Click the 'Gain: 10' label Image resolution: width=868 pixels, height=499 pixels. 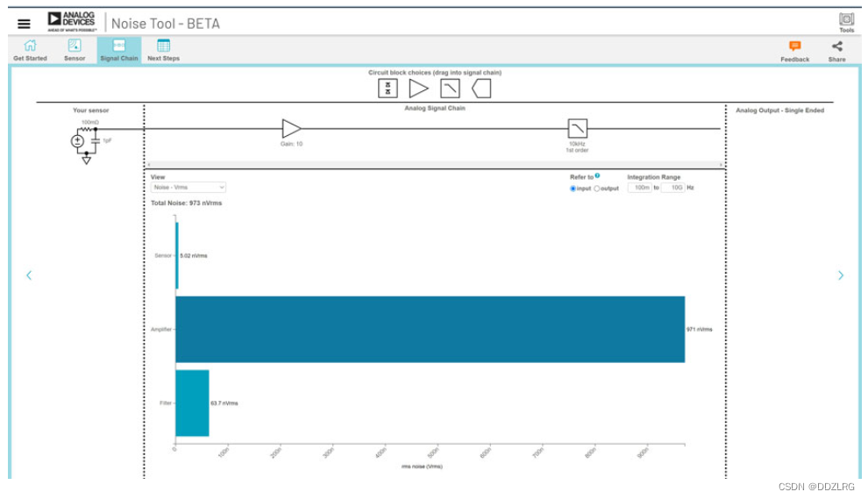291,144
